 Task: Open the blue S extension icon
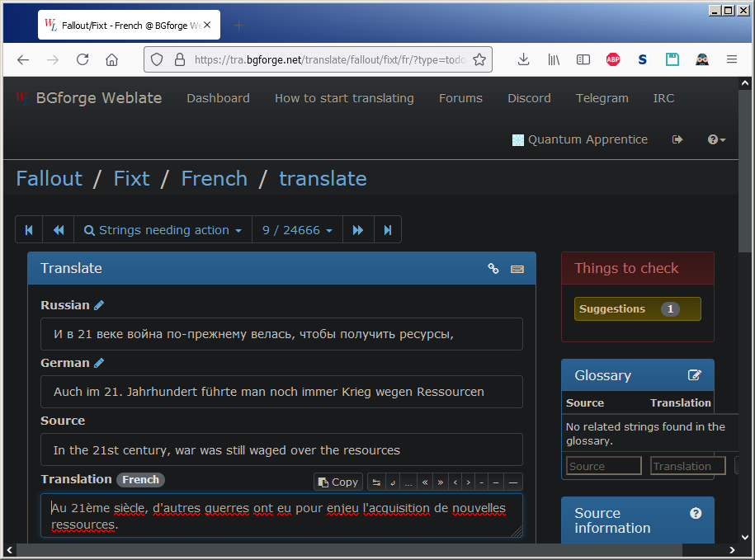click(642, 59)
